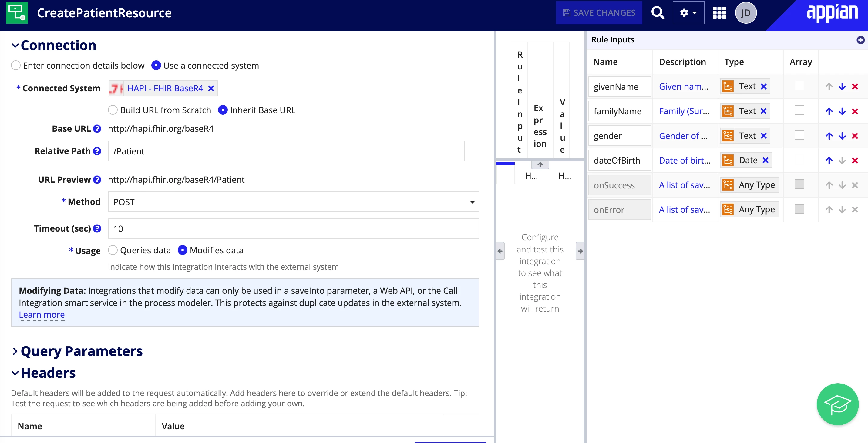This screenshot has width=868, height=443.
Task: Add a new rule input with plus icon
Action: click(x=860, y=40)
